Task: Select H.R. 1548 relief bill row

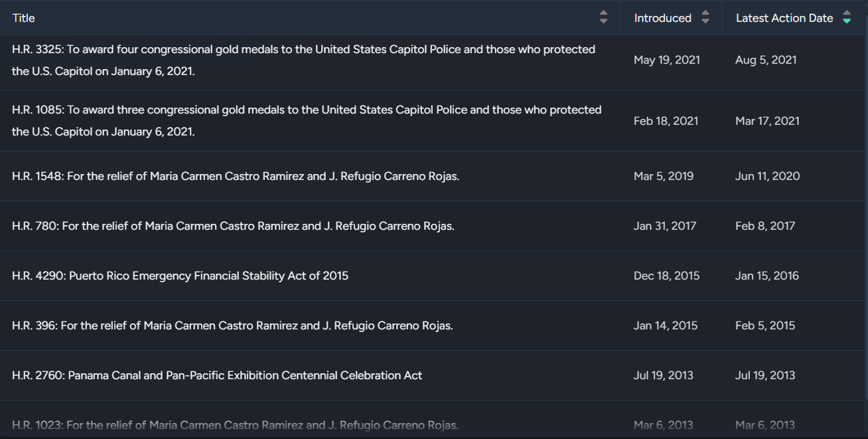Action: click(235, 176)
